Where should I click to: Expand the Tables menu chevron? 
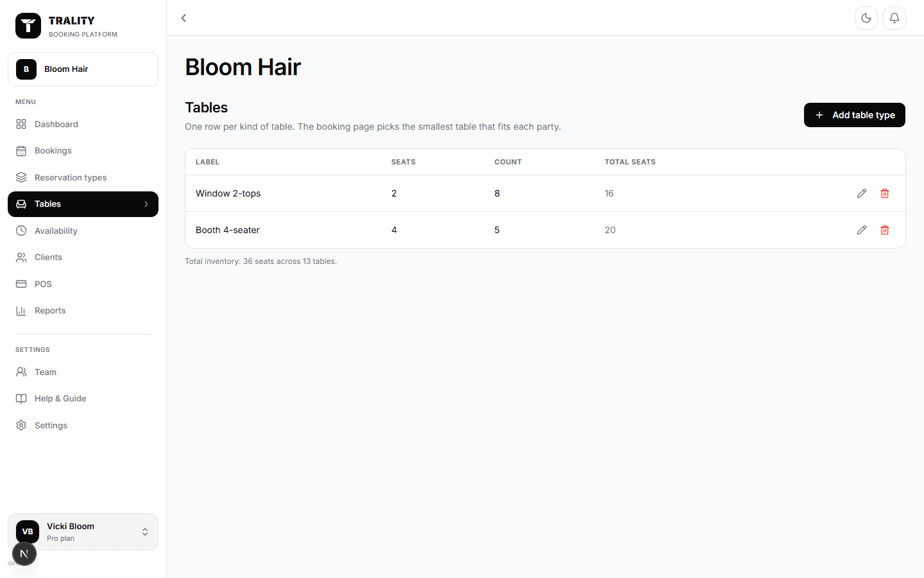(x=146, y=204)
